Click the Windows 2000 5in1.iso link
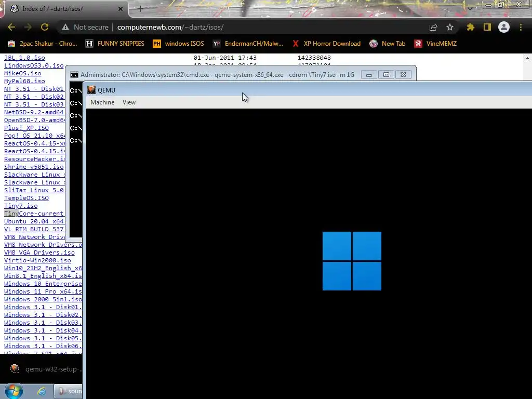This screenshot has height=399, width=532. (43, 299)
